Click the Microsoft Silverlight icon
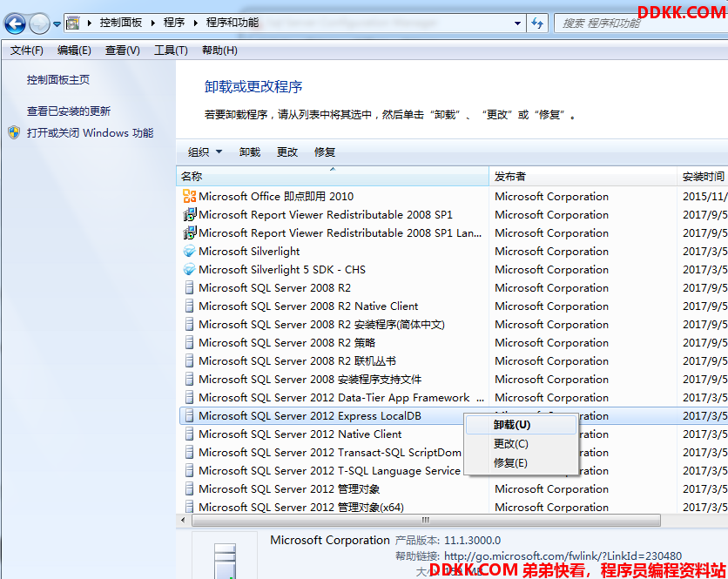This screenshot has width=728, height=579. pos(190,252)
